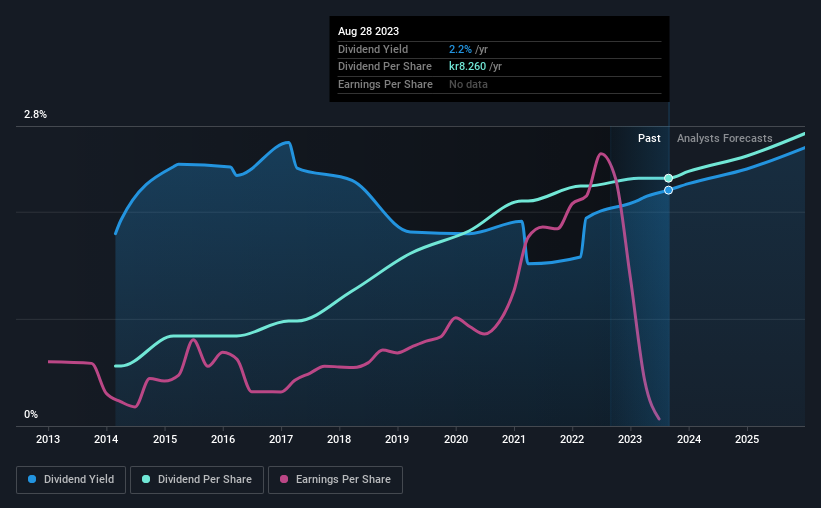Click the 2013 x-axis label

[x=49, y=439]
